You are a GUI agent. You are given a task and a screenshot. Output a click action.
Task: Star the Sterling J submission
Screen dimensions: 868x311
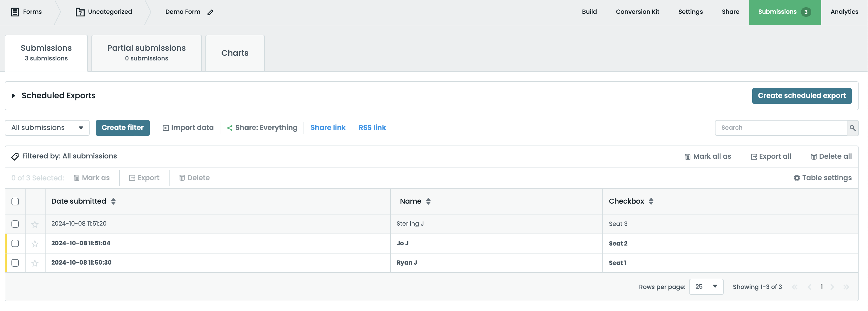point(35,224)
